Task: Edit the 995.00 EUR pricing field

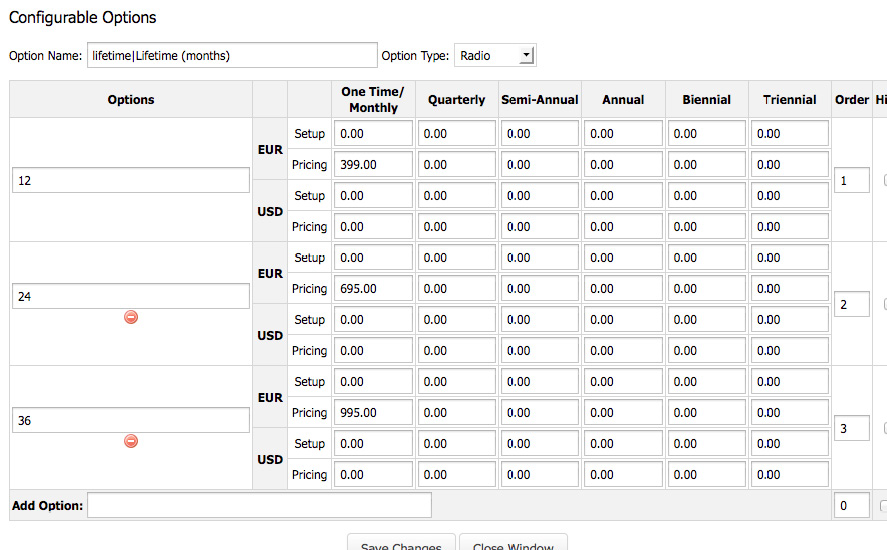Action: click(x=373, y=412)
